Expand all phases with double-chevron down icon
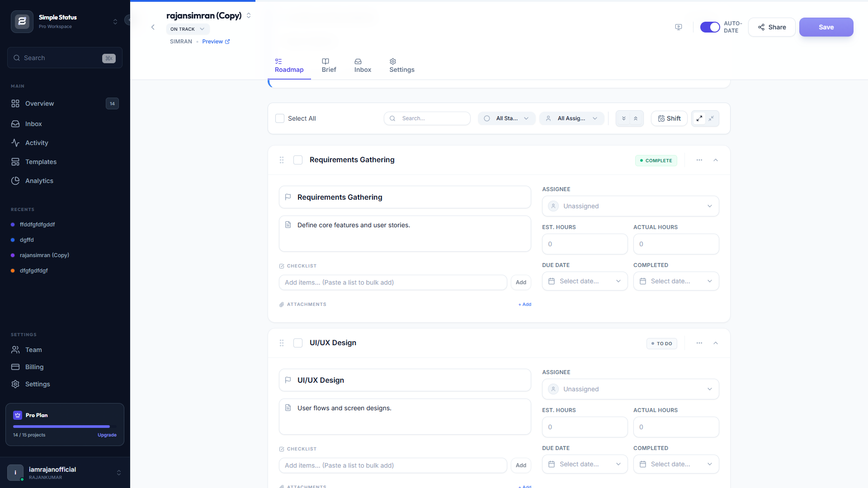868x488 pixels. pyautogui.click(x=623, y=118)
